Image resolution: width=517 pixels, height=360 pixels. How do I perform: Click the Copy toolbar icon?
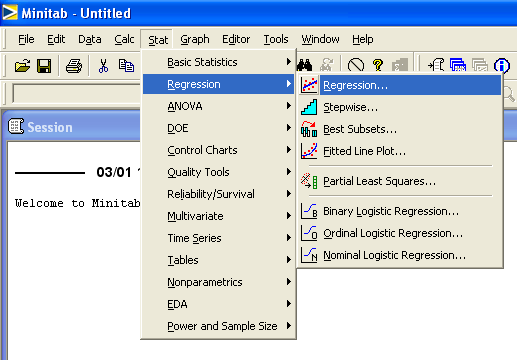coord(126,66)
